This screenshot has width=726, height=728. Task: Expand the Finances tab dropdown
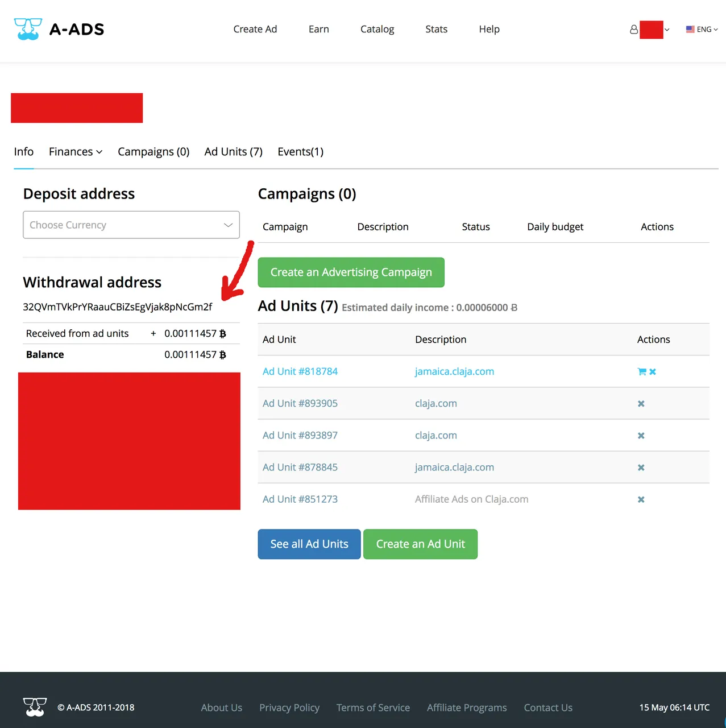click(x=76, y=152)
